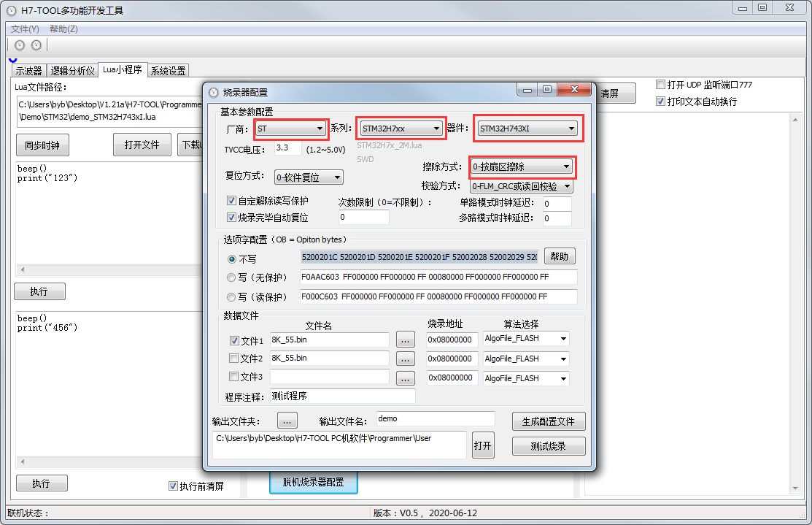812x525 pixels.
Task: Select the Lua小程序 tab
Action: pos(123,69)
